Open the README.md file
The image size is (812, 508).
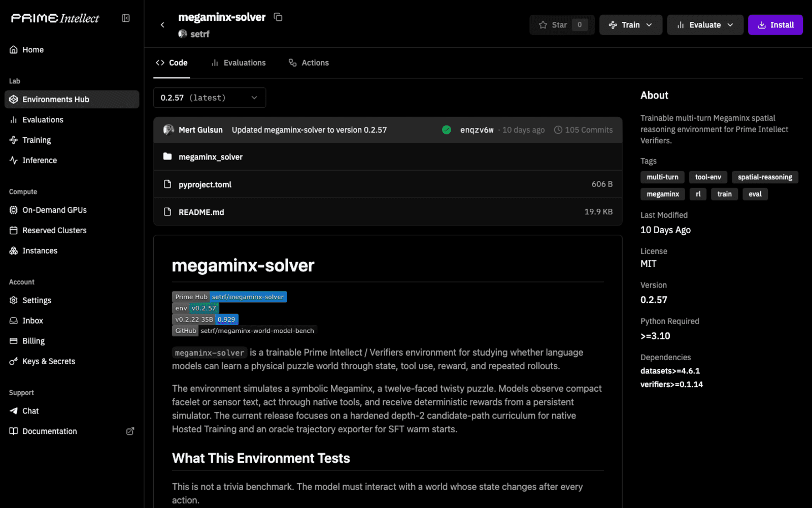point(388,211)
